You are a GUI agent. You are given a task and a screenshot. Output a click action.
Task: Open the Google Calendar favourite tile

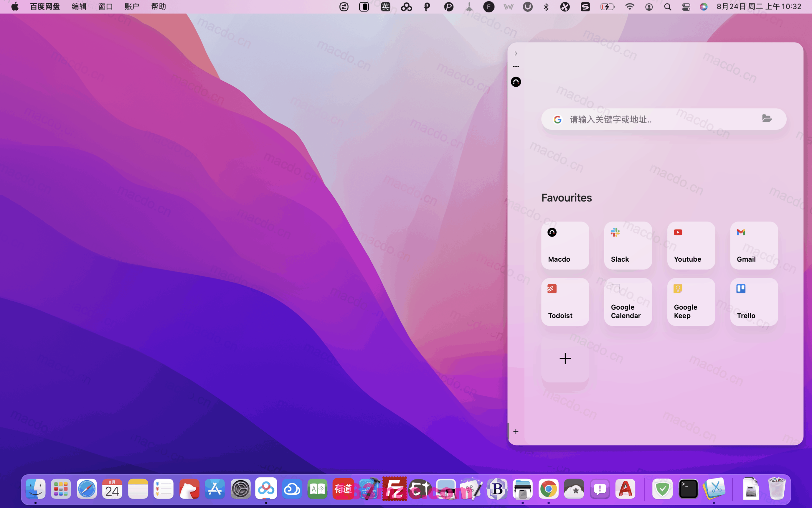[628, 302]
